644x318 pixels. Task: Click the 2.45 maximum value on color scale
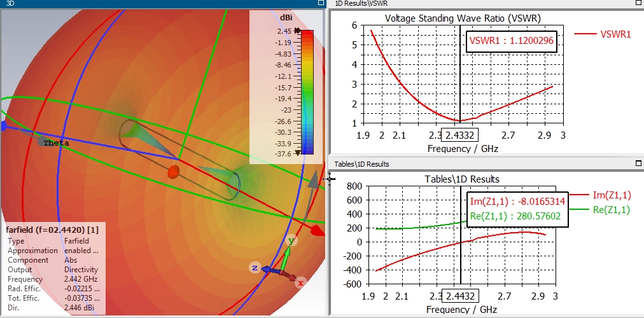tap(284, 31)
